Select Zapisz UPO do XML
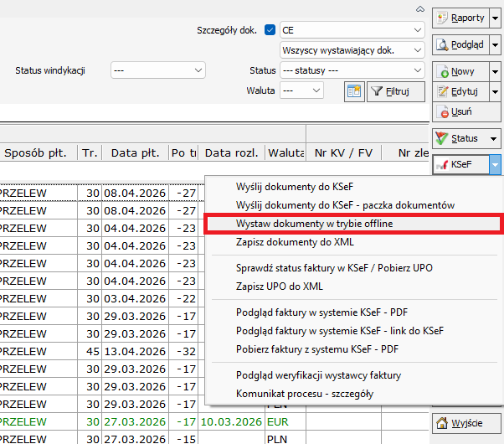The height and width of the screenshot is (444, 504). coord(280,287)
